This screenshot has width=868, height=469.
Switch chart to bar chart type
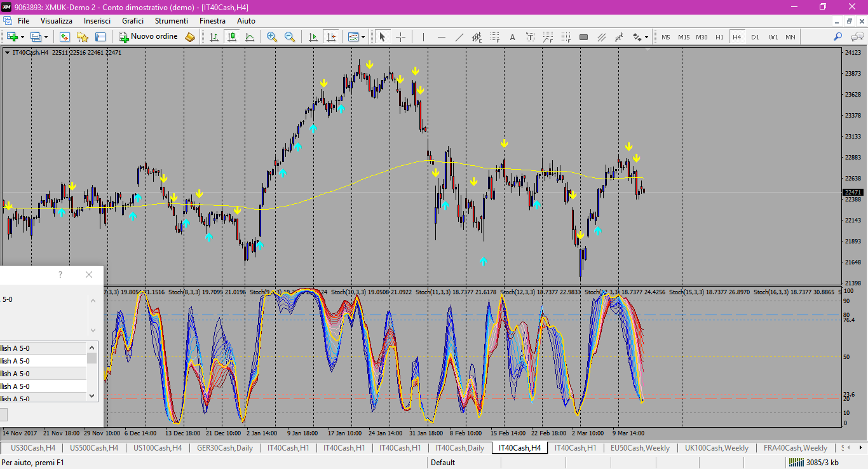(214, 37)
